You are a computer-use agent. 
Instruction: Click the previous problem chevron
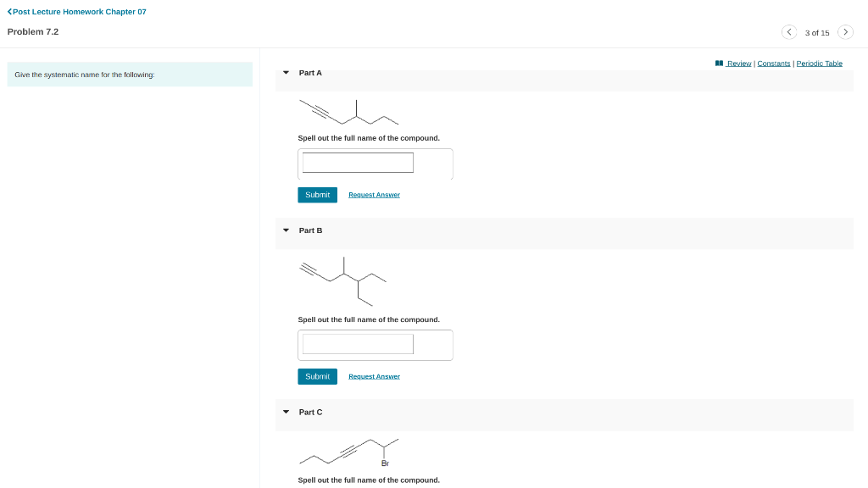pos(788,31)
